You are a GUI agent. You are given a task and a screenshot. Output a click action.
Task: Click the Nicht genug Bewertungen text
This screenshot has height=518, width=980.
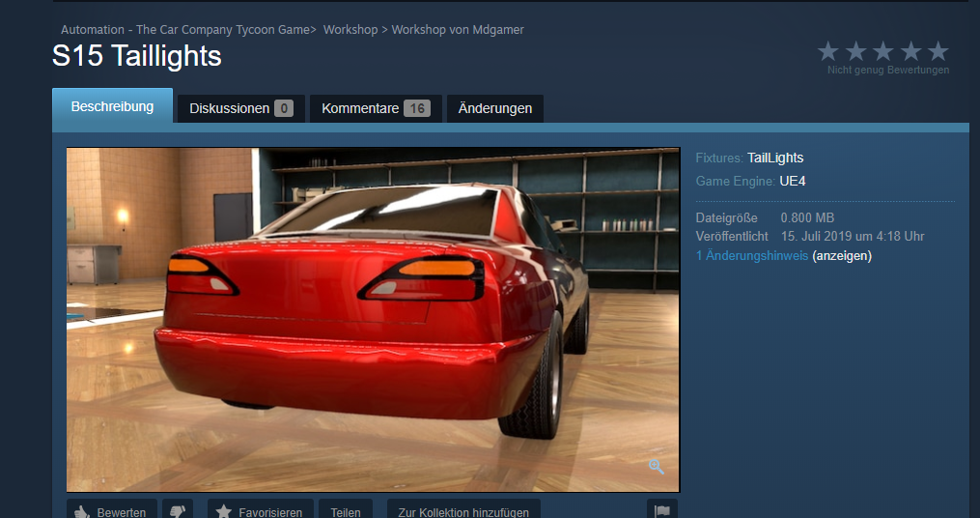888,71
